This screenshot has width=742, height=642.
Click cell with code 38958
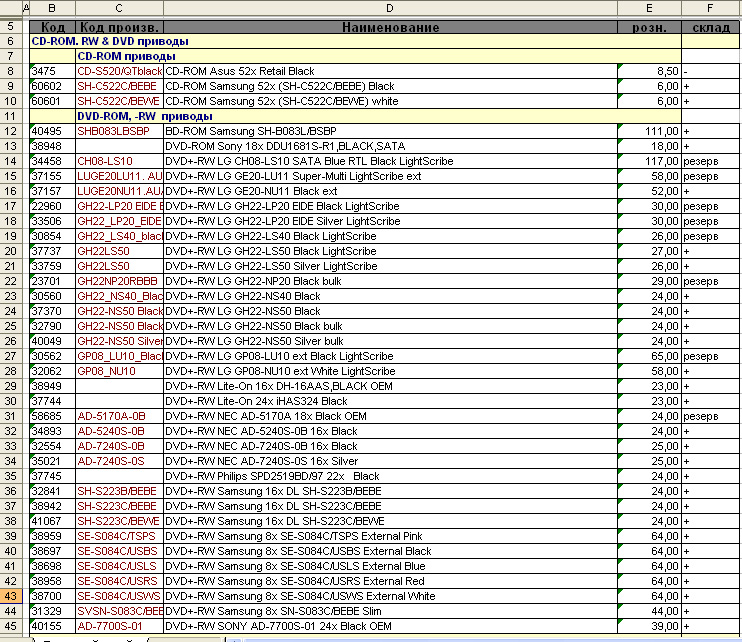point(53,581)
